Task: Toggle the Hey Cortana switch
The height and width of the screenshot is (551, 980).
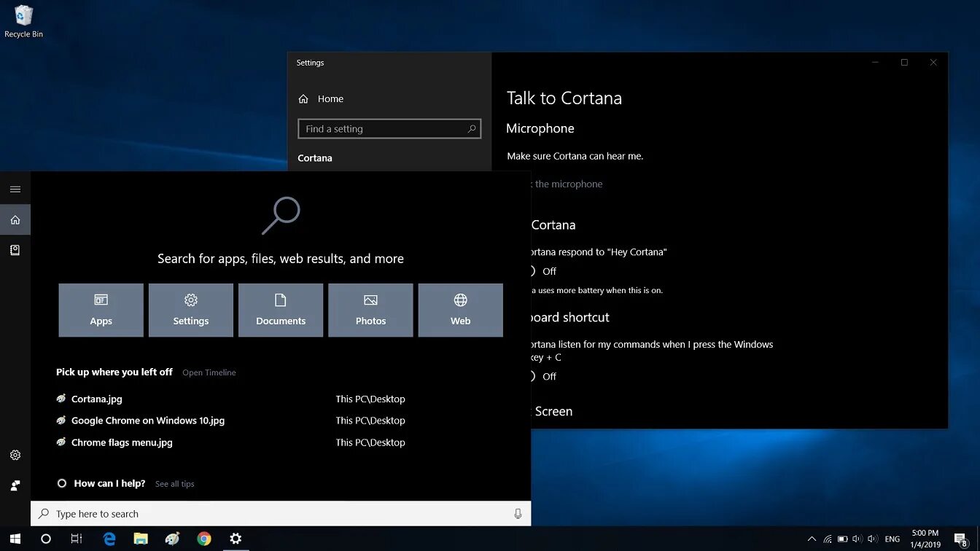Action: point(532,271)
